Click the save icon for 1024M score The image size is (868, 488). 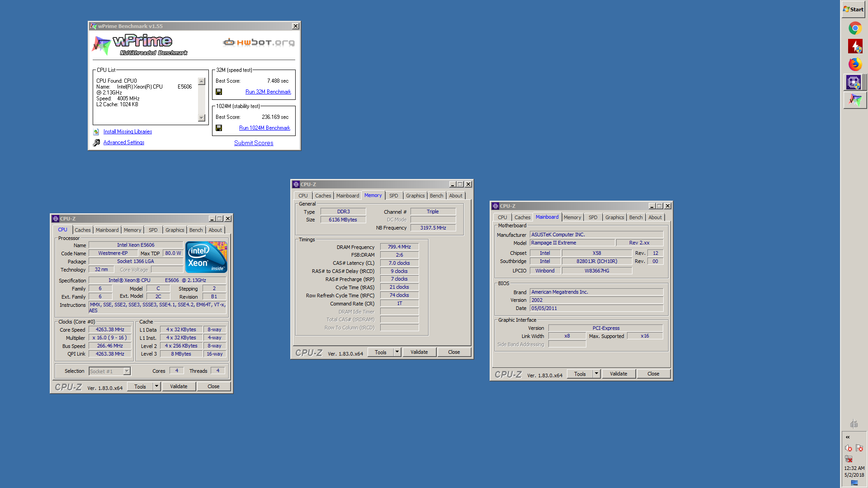click(x=219, y=128)
